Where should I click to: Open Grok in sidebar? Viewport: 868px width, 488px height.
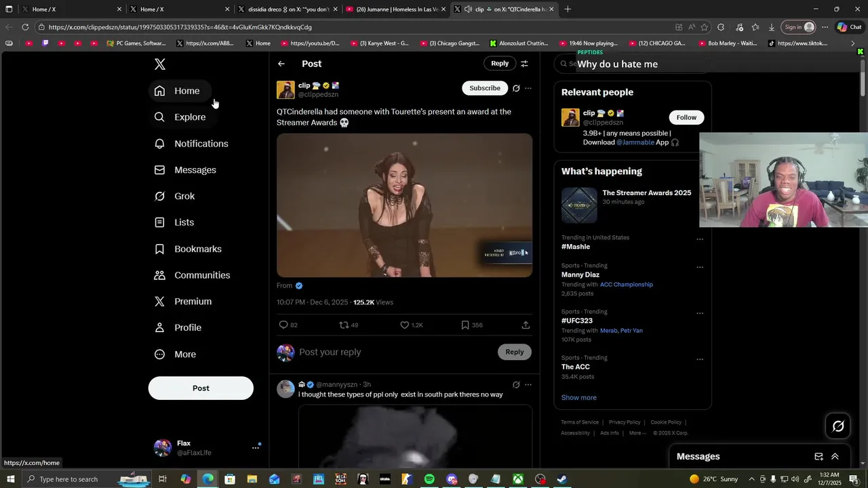(174, 197)
